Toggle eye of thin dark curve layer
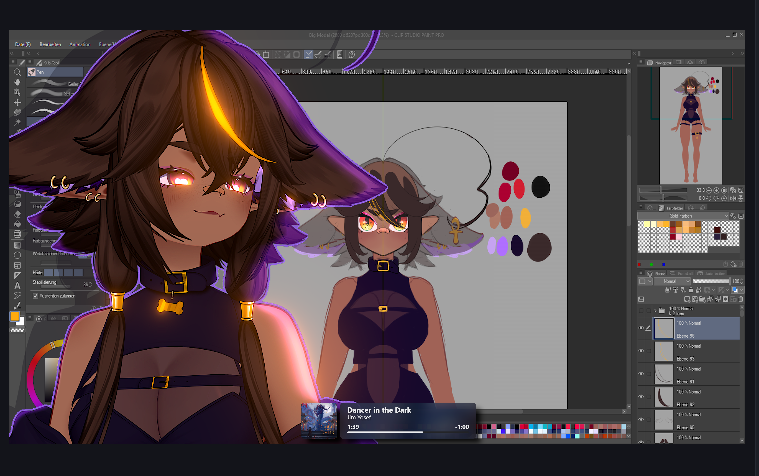The width and height of the screenshot is (759, 476). 641,374
